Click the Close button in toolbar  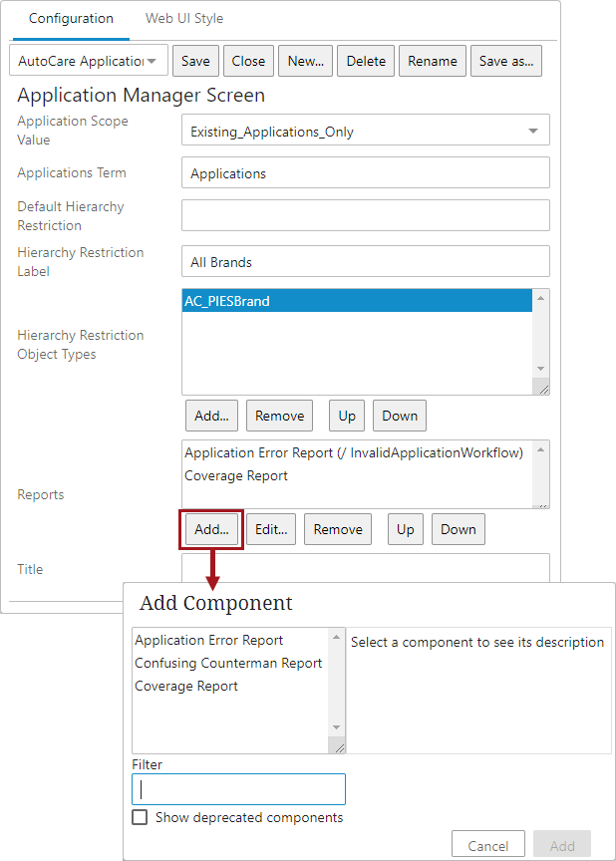248,61
